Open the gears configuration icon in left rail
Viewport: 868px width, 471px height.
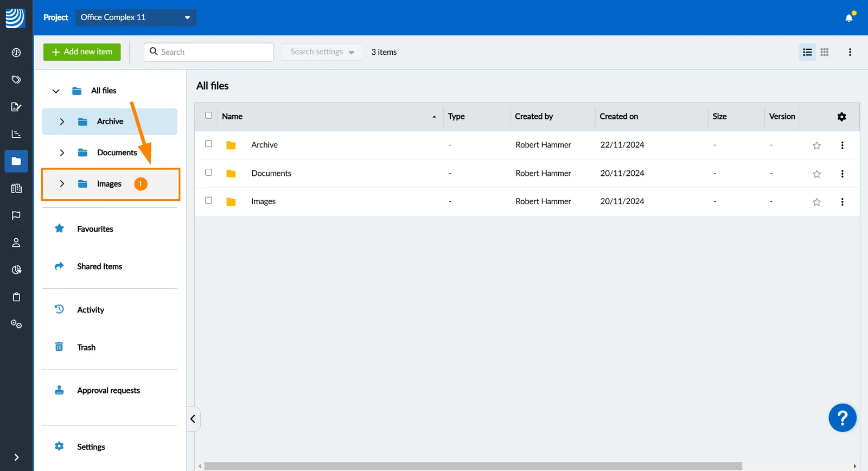pos(16,324)
